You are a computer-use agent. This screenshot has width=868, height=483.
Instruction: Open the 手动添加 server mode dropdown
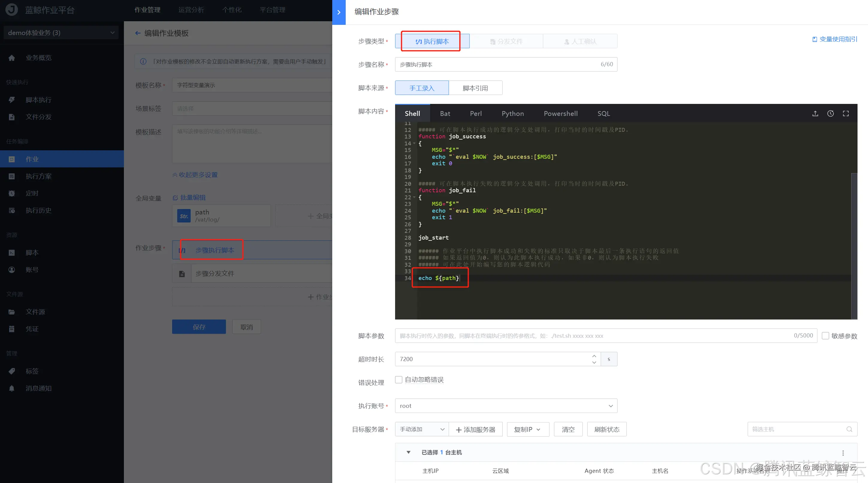422,429
